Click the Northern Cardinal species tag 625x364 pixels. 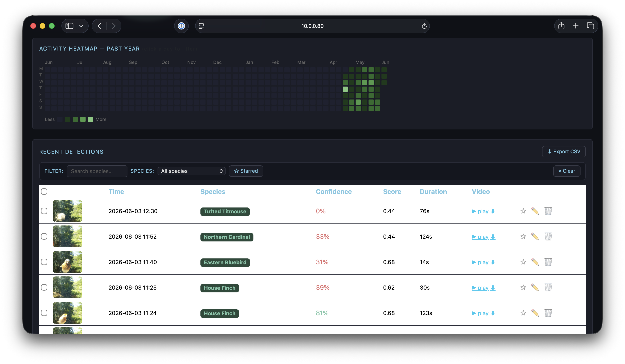click(x=227, y=237)
